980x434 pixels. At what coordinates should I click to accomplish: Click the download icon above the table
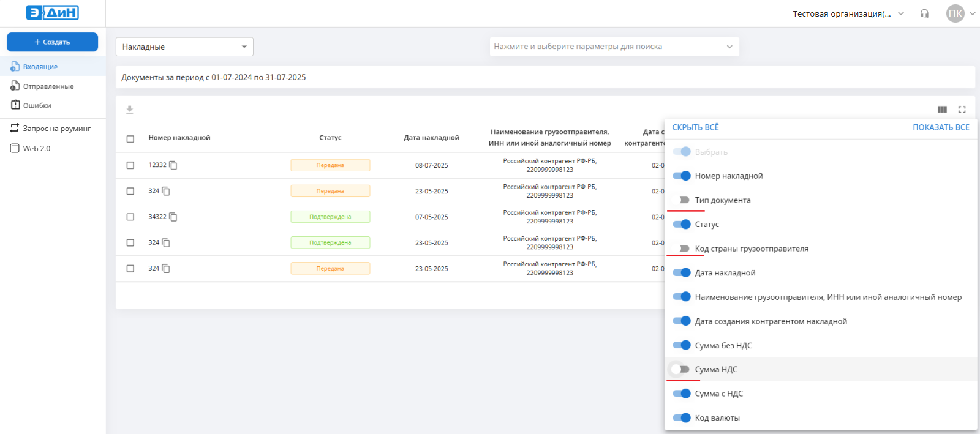130,110
